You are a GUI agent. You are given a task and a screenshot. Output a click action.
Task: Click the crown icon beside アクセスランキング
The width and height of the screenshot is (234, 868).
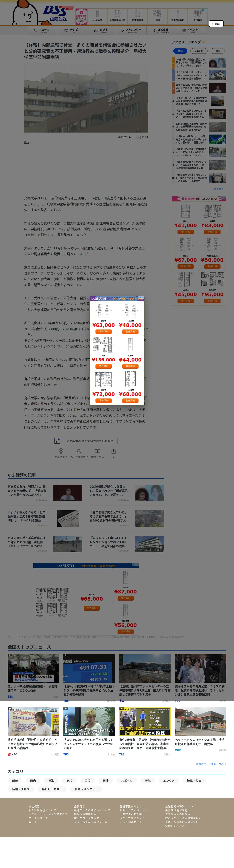[204, 42]
